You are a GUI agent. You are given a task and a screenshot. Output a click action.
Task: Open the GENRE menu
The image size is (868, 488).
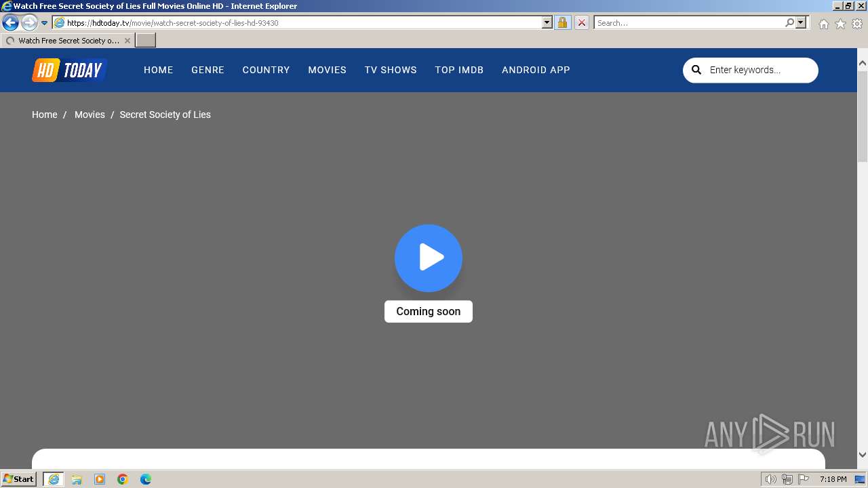click(x=208, y=70)
